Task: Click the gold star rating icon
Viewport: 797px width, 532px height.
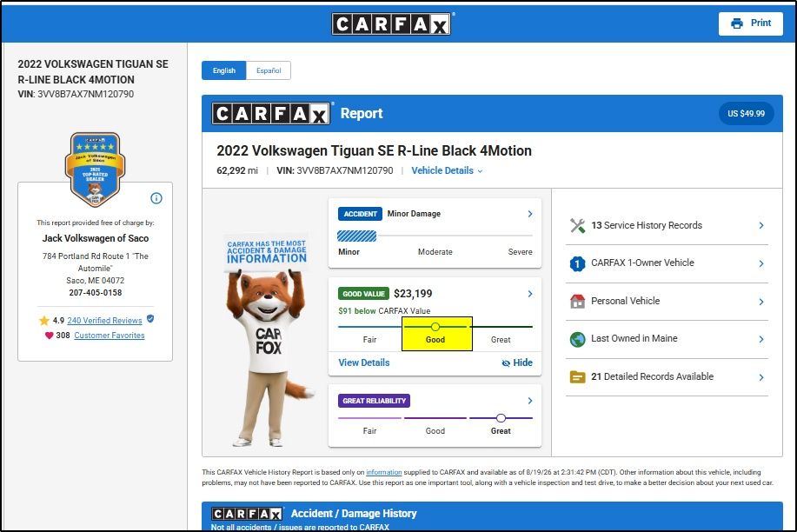Action: 44,321
